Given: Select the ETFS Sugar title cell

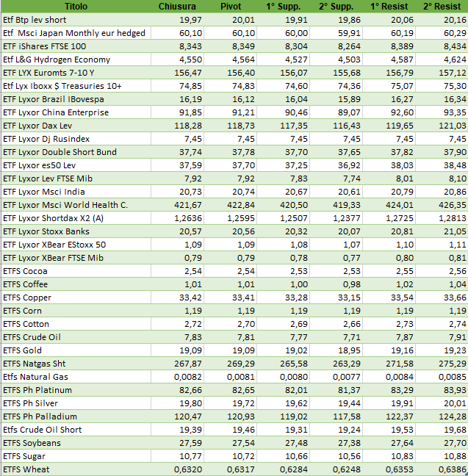Looking at the screenshot, I should 76,456.
